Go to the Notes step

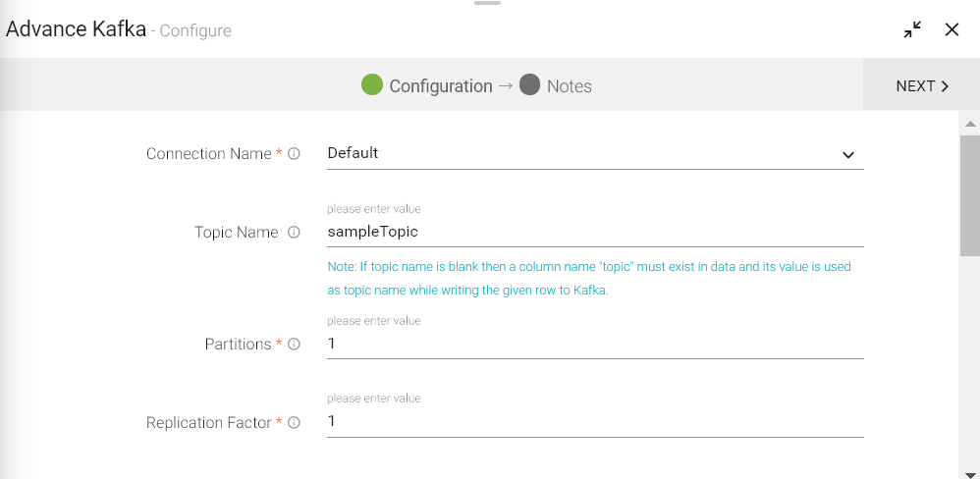tap(569, 86)
